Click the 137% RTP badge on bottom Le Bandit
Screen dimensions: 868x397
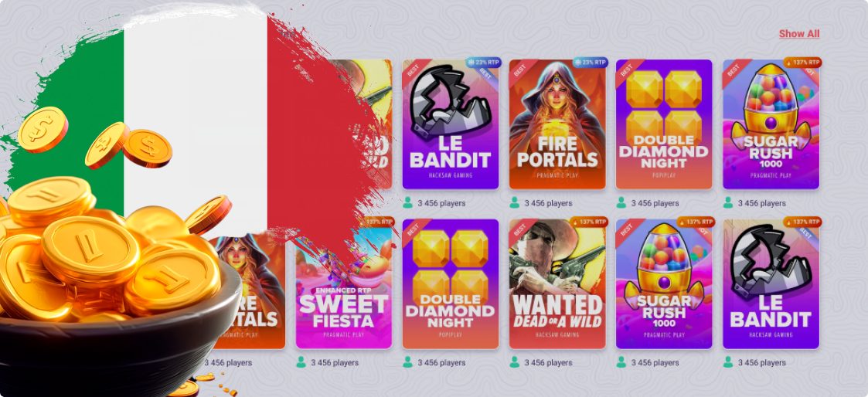(802, 222)
